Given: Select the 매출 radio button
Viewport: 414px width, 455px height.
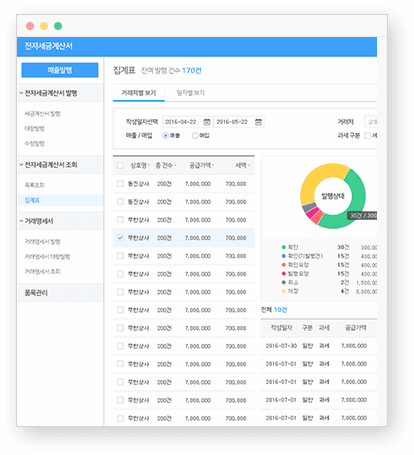Looking at the screenshot, I should pyautogui.click(x=165, y=136).
